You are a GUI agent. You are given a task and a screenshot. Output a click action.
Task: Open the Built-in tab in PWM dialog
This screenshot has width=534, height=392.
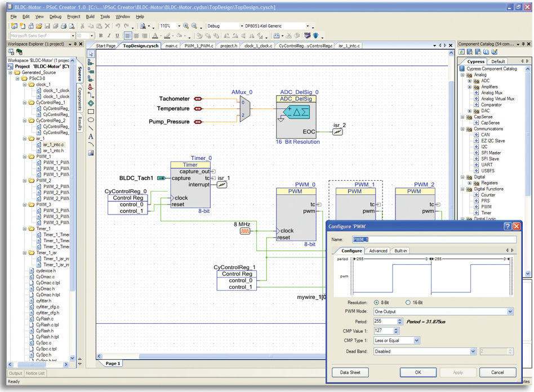click(x=400, y=251)
